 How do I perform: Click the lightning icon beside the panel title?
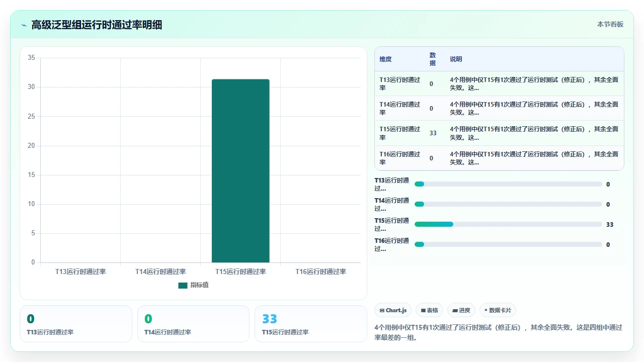(24, 25)
